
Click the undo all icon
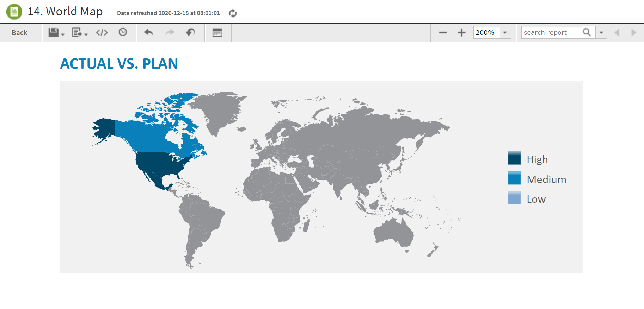click(190, 32)
